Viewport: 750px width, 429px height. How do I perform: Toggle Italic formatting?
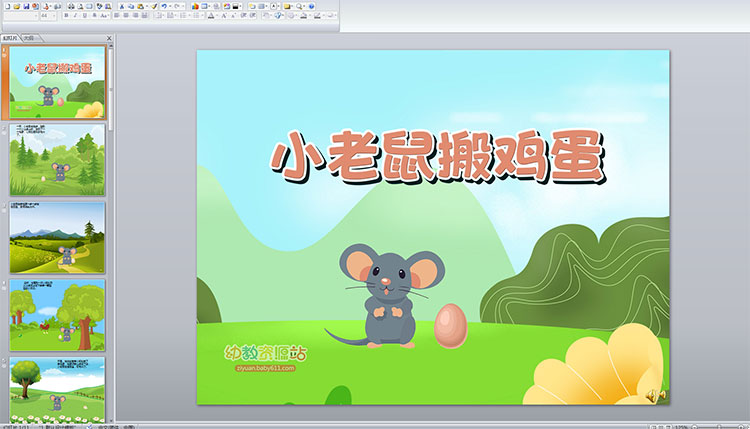coord(75,16)
